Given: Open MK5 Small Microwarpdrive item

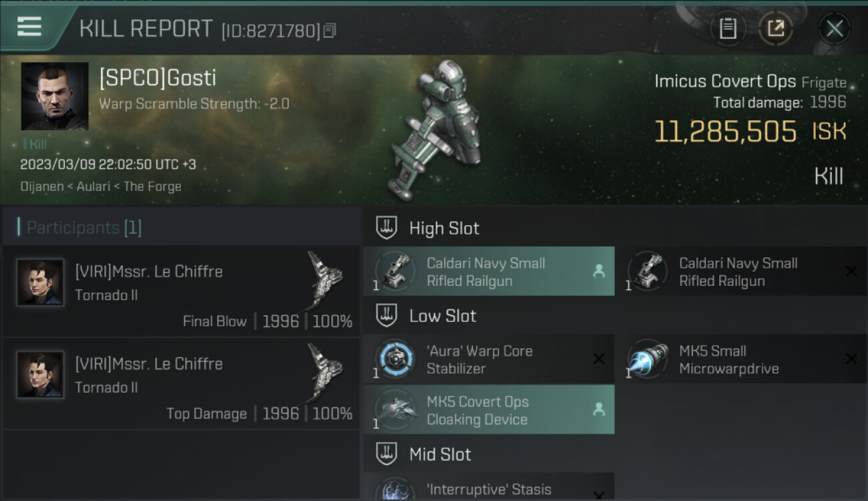Looking at the screenshot, I should pyautogui.click(x=741, y=359).
